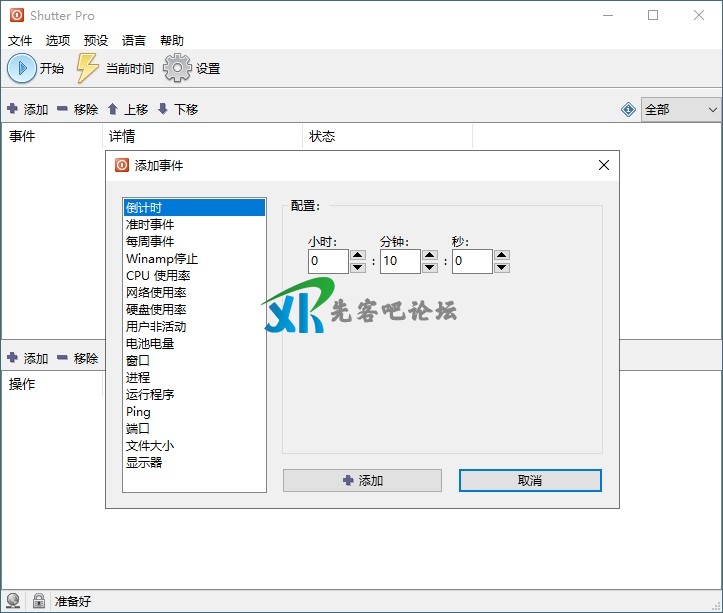Screen dimensions: 723x613
Task: Choose 电池电量 from the event list
Action: [x=150, y=343]
